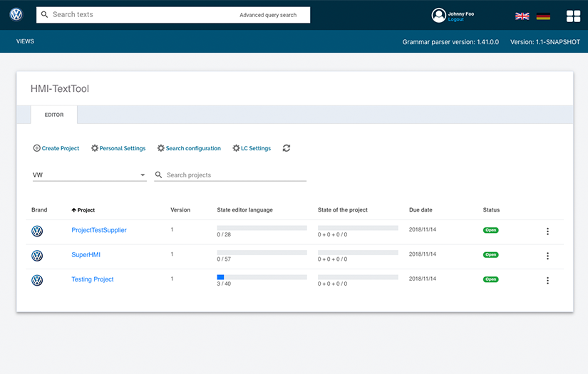Image resolution: width=588 pixels, height=374 pixels.
Task: Switch language using the German flag
Action: [x=543, y=16]
